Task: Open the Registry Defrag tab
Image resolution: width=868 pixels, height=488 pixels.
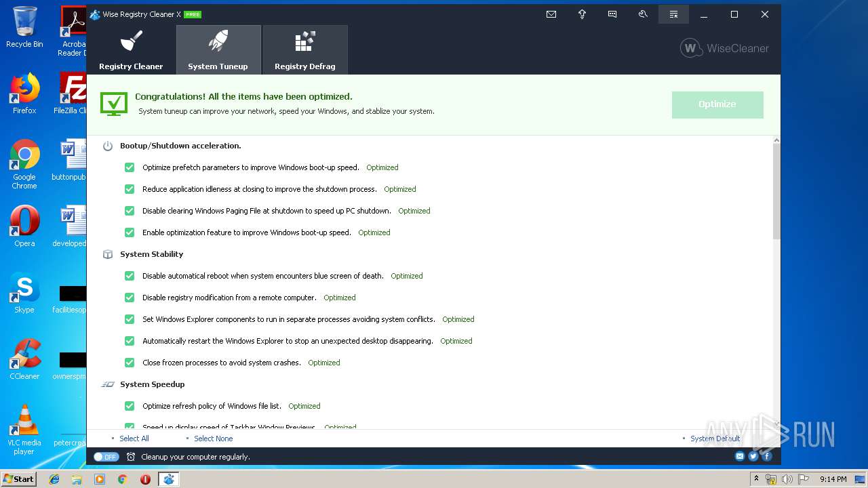Action: point(305,50)
